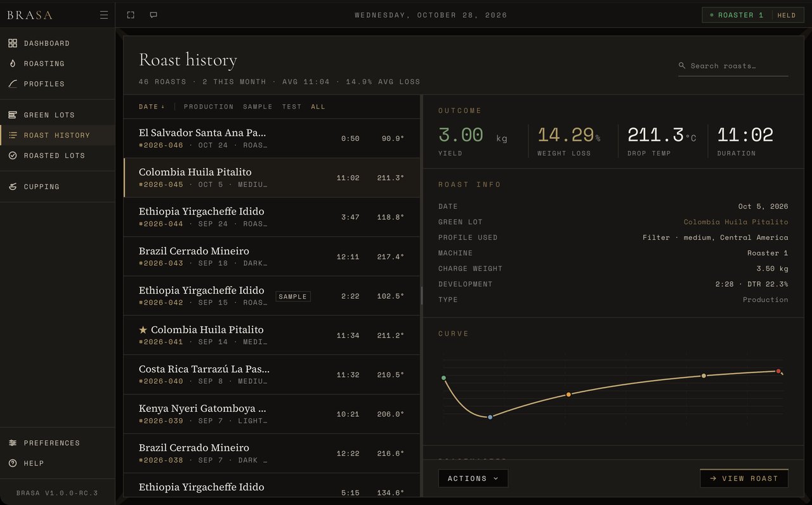Click the fullscreen expand icon in top bar
This screenshot has width=812, height=505.
[131, 15]
